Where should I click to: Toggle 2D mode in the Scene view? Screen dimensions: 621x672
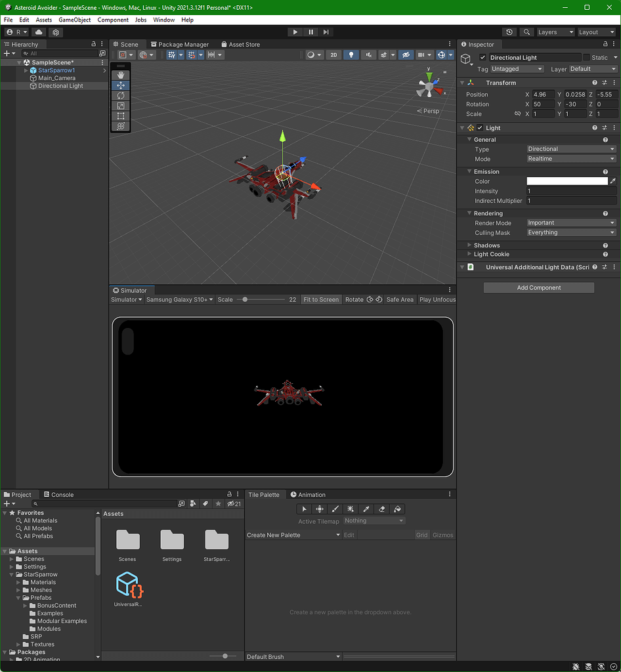coord(333,55)
